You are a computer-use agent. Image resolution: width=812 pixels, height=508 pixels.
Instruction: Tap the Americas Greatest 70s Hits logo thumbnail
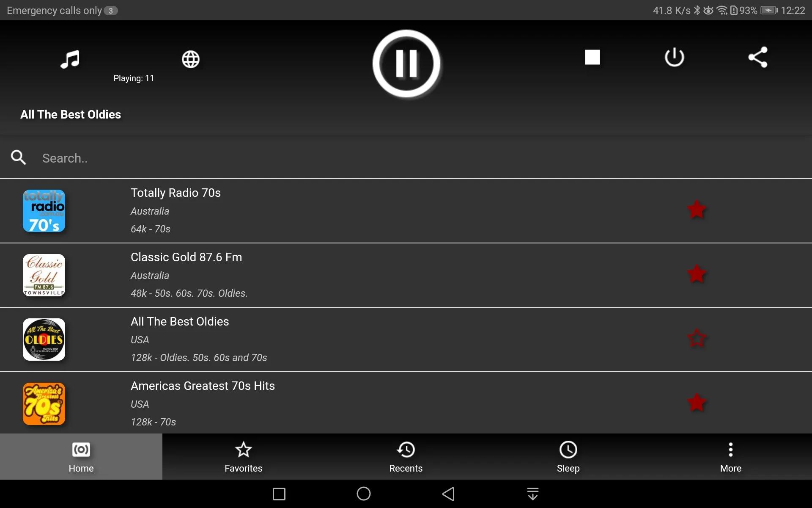tap(44, 403)
